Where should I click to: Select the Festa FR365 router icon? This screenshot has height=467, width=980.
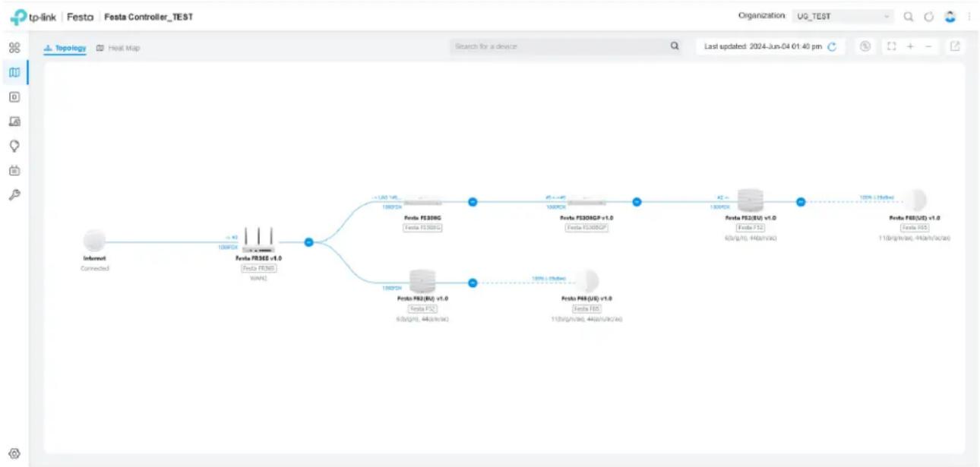click(x=260, y=241)
